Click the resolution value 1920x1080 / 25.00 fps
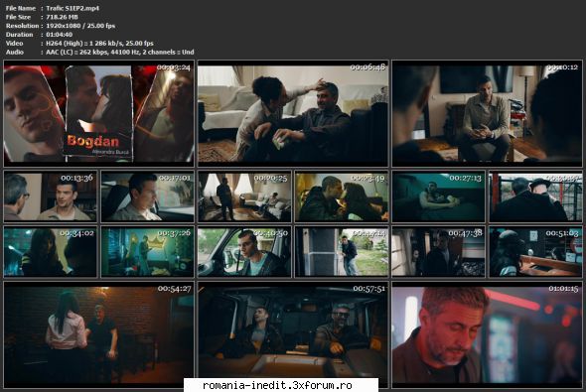586x392 pixels. click(x=80, y=26)
